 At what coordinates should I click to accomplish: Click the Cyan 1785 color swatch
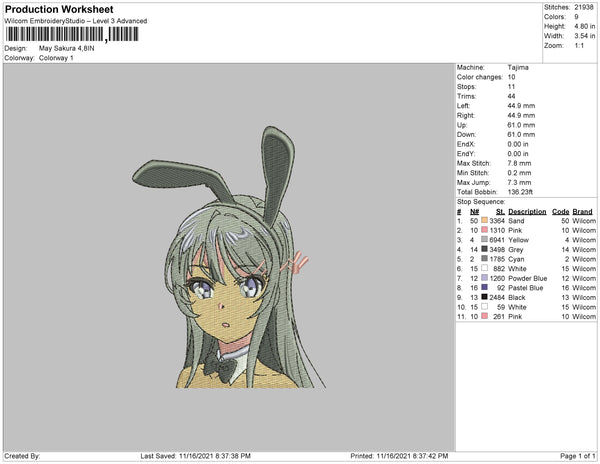tap(484, 259)
